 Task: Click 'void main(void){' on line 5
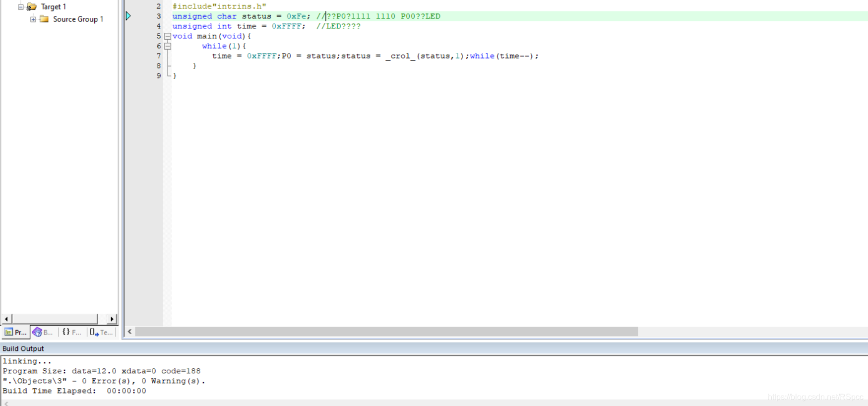[x=212, y=36]
